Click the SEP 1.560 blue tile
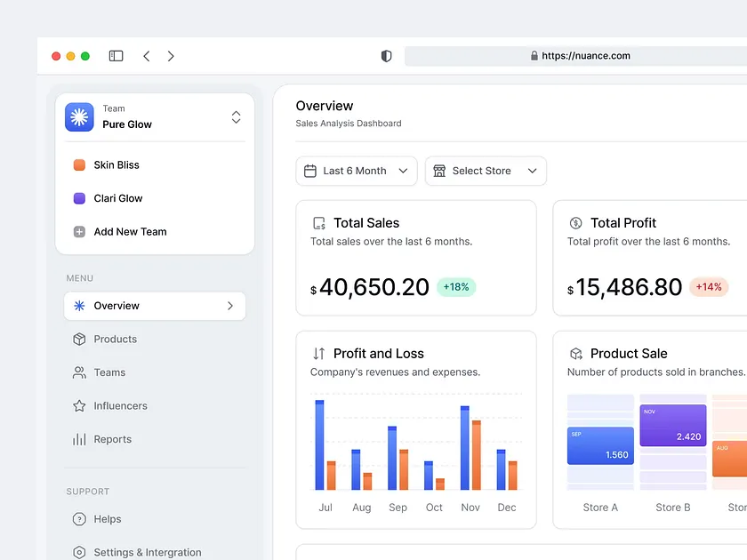This screenshot has width=747, height=560. 600,445
